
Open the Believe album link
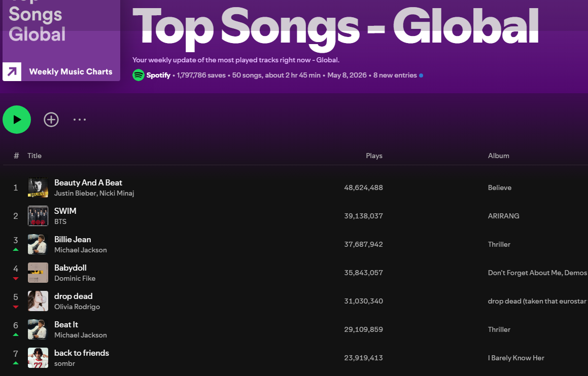(x=500, y=187)
